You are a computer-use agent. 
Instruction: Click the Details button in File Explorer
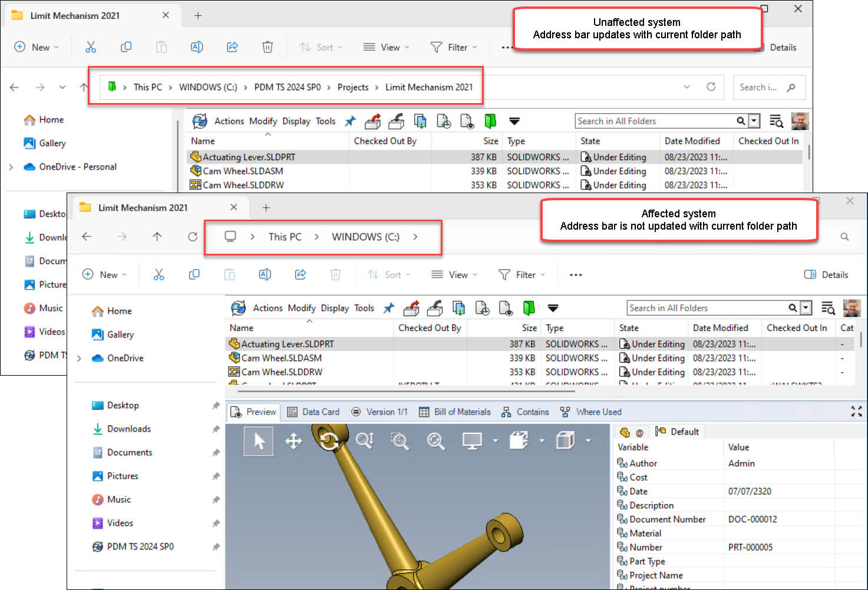point(826,274)
